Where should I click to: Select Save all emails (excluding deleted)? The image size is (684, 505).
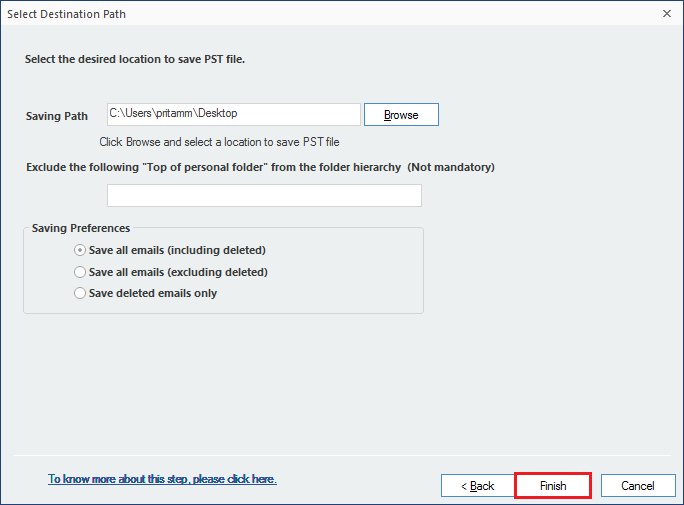171,272
